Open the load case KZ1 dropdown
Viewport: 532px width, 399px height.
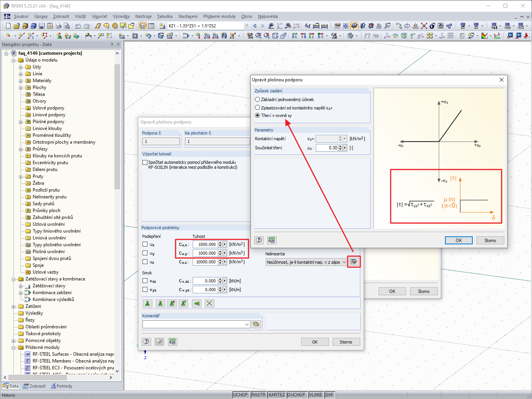tap(247, 26)
